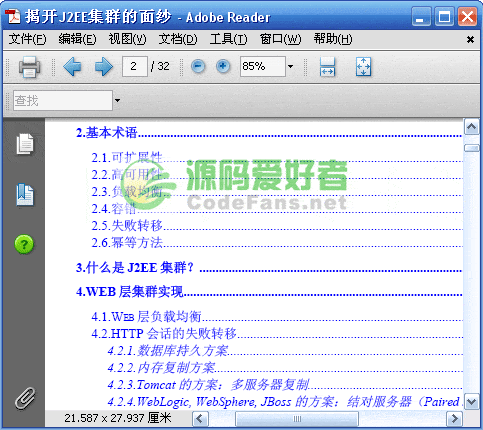The width and height of the screenshot is (483, 430).
Task: Open the zoom percentage dropdown arrow
Action: point(291,66)
